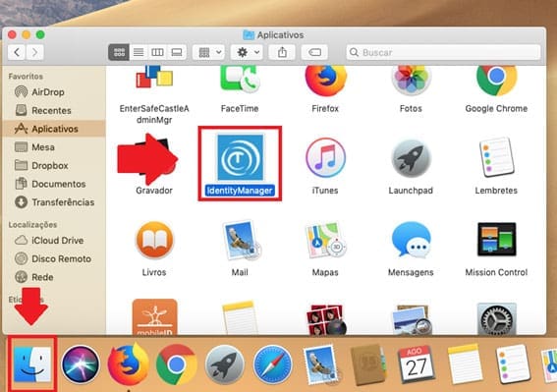Launch Siri from the Dock
Screen dimensions: 557x392
click(81, 364)
